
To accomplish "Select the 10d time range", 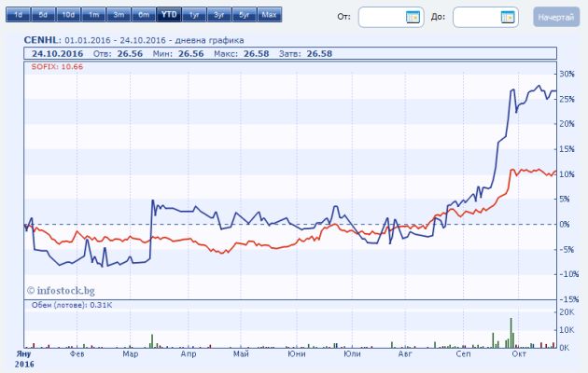I will click(x=68, y=15).
